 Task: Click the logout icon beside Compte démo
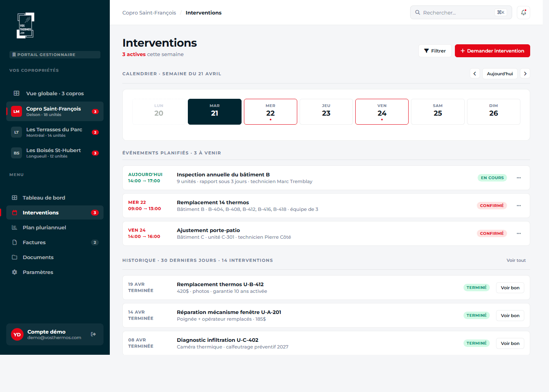tap(93, 334)
